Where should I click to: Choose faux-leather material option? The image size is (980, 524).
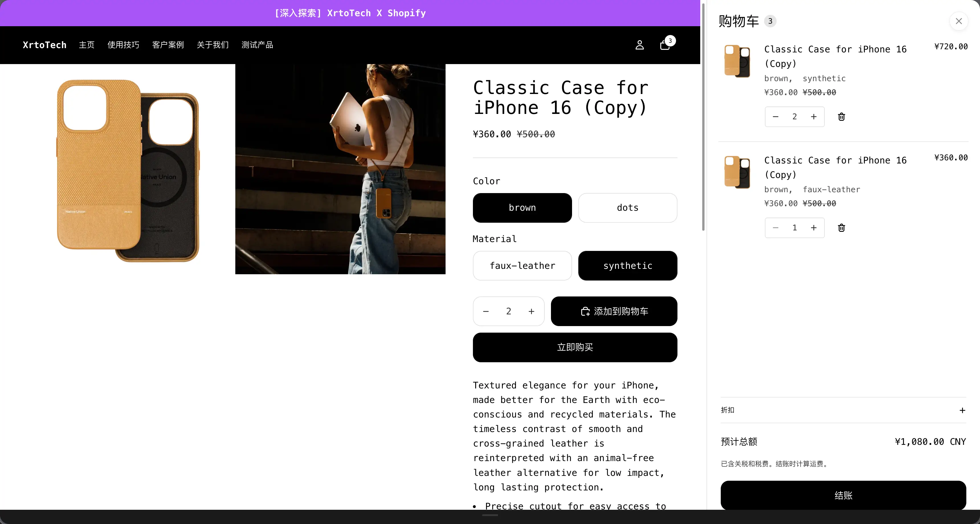522,266
